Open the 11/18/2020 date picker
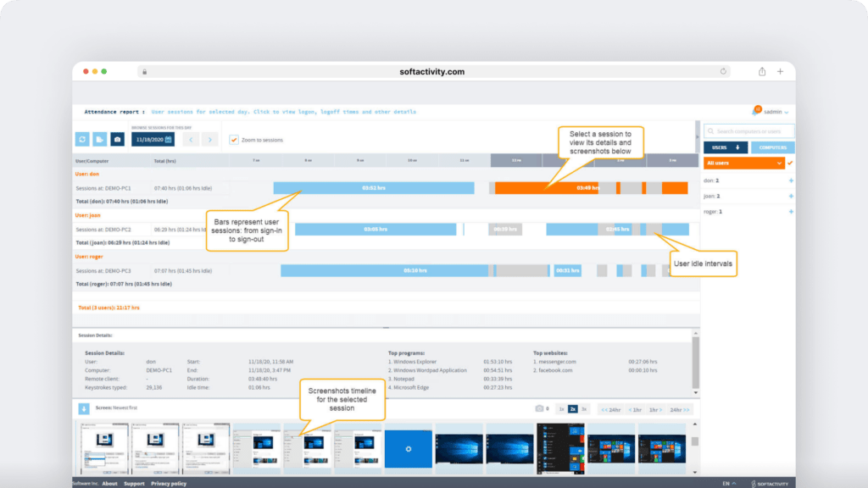The height and width of the screenshot is (488, 868). tap(153, 139)
